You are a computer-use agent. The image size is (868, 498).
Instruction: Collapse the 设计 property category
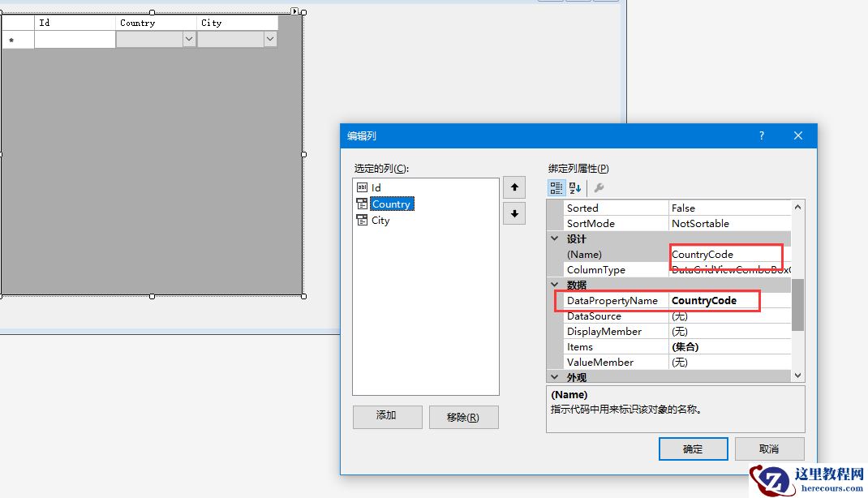click(x=555, y=238)
